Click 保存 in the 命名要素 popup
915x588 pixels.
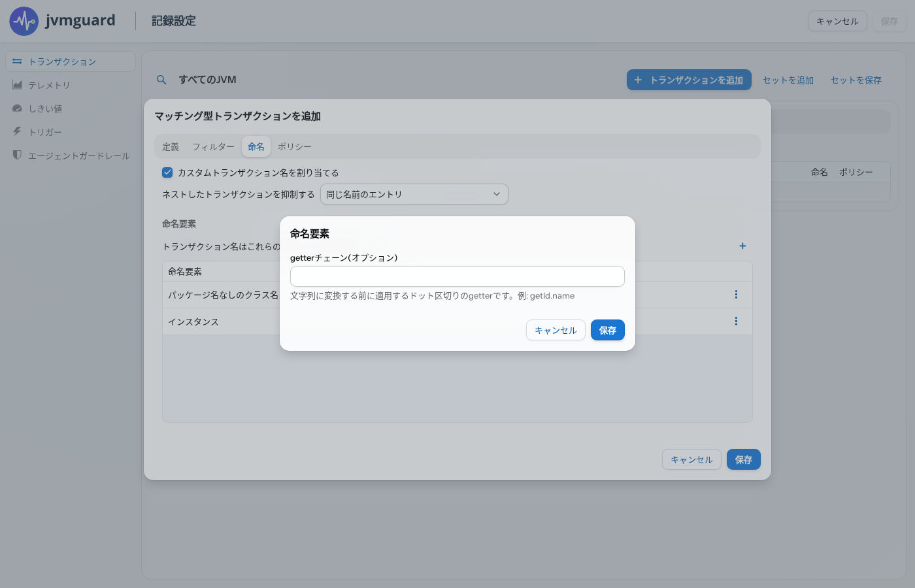(608, 330)
